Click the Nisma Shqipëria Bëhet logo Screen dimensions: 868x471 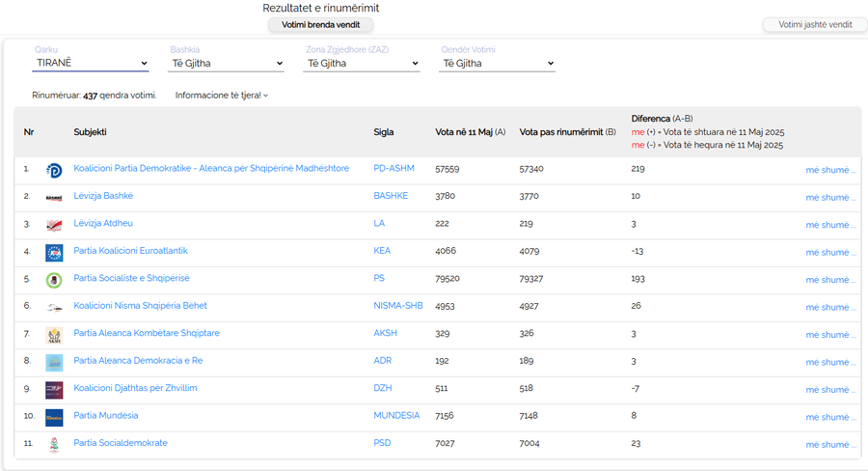point(54,308)
